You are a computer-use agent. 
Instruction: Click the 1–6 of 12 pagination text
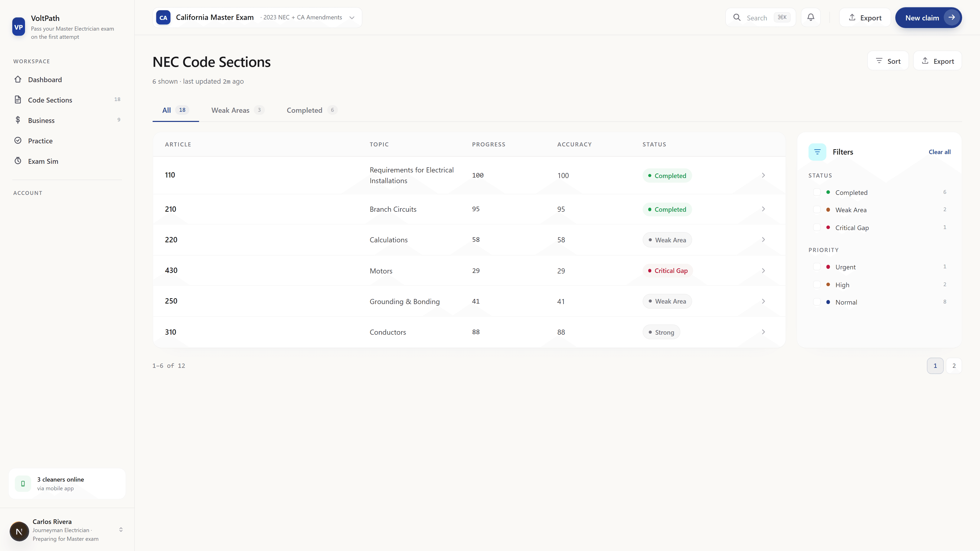(x=168, y=366)
